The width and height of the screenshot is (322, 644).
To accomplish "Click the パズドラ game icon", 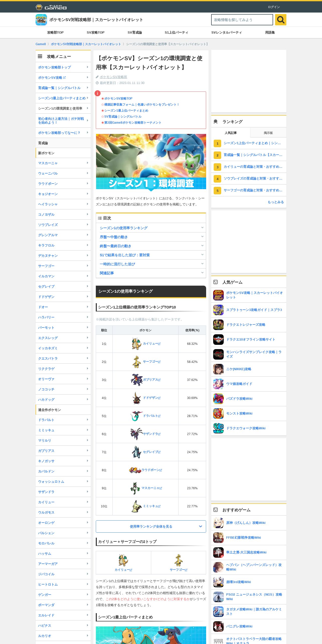I will click(218, 399).
